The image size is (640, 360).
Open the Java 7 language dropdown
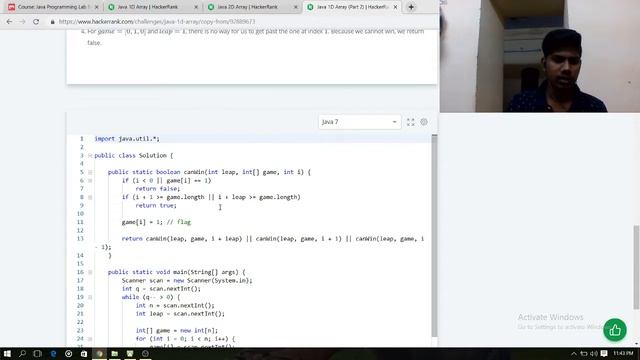359,122
